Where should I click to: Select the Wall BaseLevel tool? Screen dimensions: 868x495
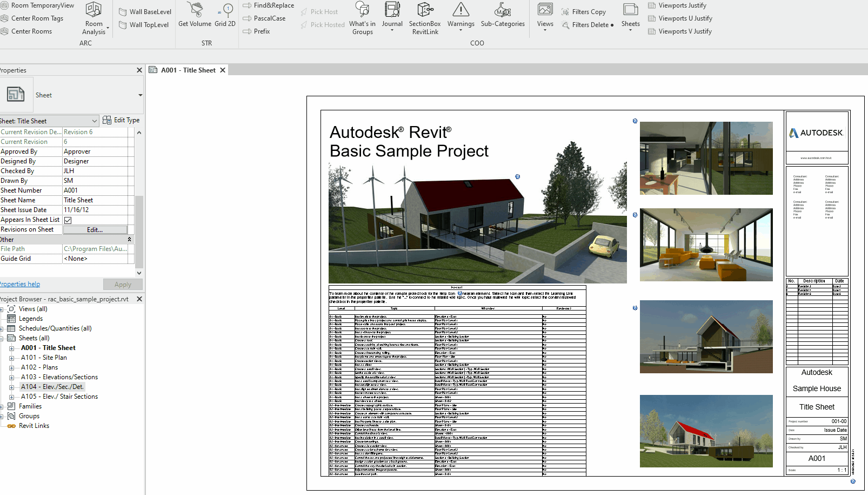[x=145, y=12]
